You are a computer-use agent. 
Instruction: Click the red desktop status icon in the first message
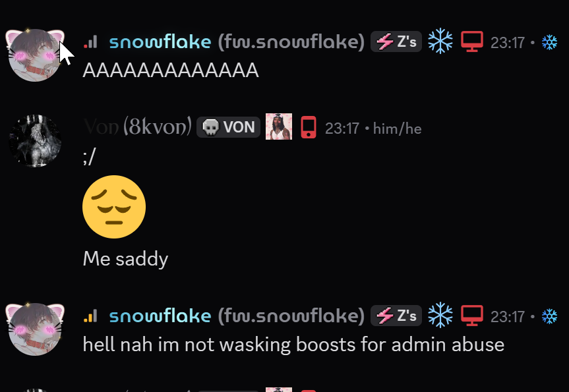(471, 42)
